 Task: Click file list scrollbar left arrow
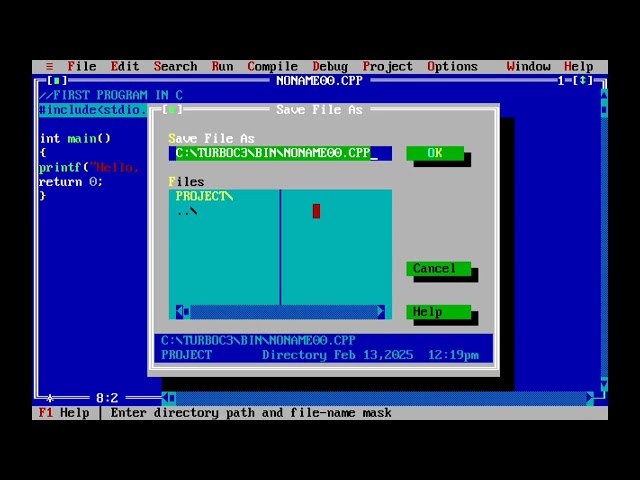179,312
